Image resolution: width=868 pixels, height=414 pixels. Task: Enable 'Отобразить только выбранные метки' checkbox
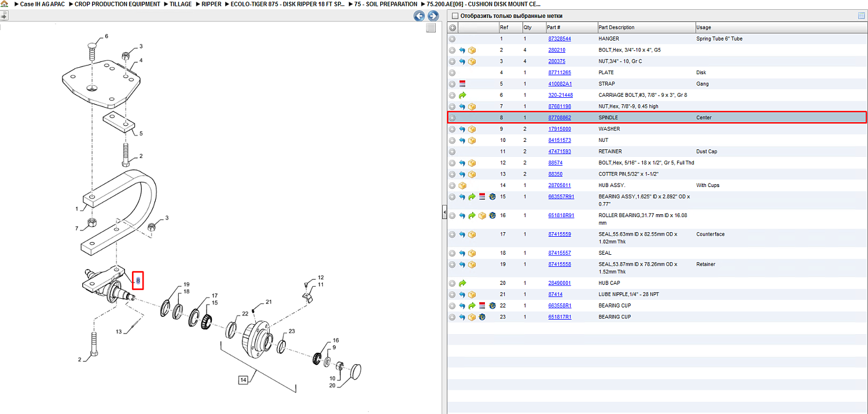(455, 16)
